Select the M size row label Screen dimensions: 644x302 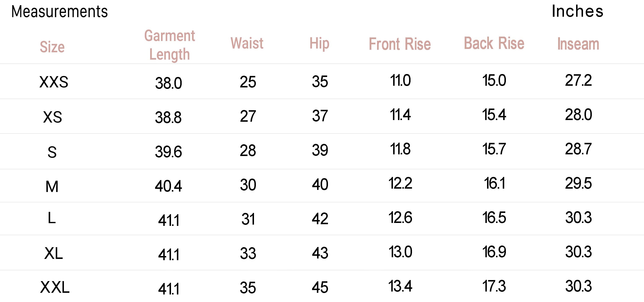pos(52,186)
